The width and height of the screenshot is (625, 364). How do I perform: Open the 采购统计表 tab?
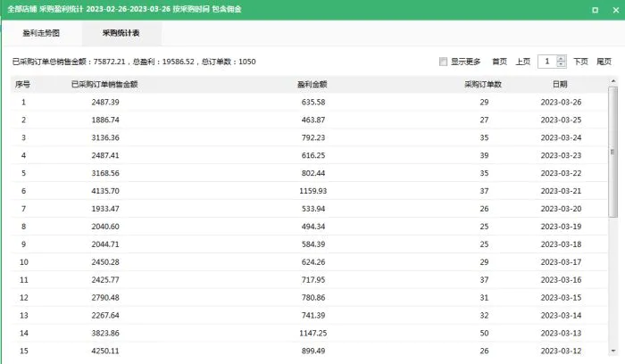click(121, 33)
